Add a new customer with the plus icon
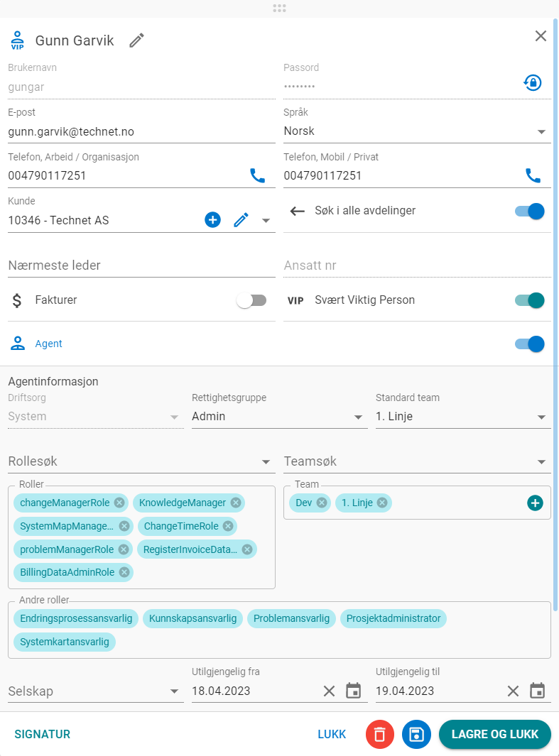559x756 pixels. pyautogui.click(x=212, y=220)
